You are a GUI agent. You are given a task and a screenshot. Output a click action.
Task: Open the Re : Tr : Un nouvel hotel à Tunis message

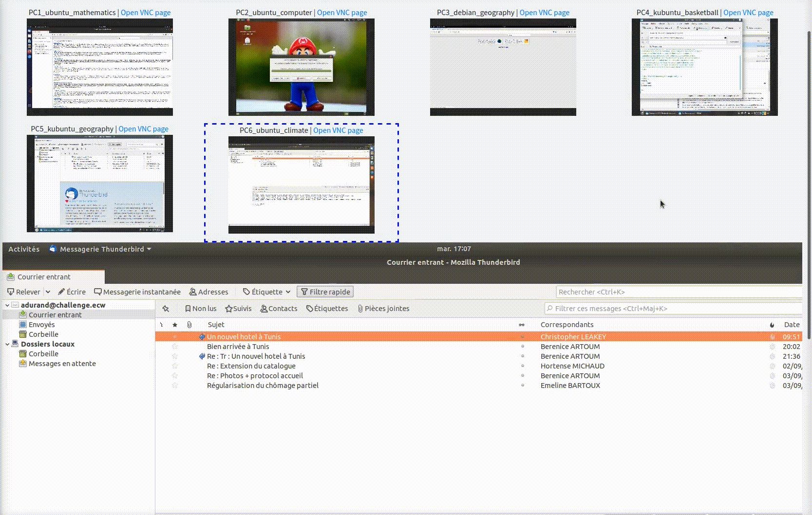click(256, 356)
